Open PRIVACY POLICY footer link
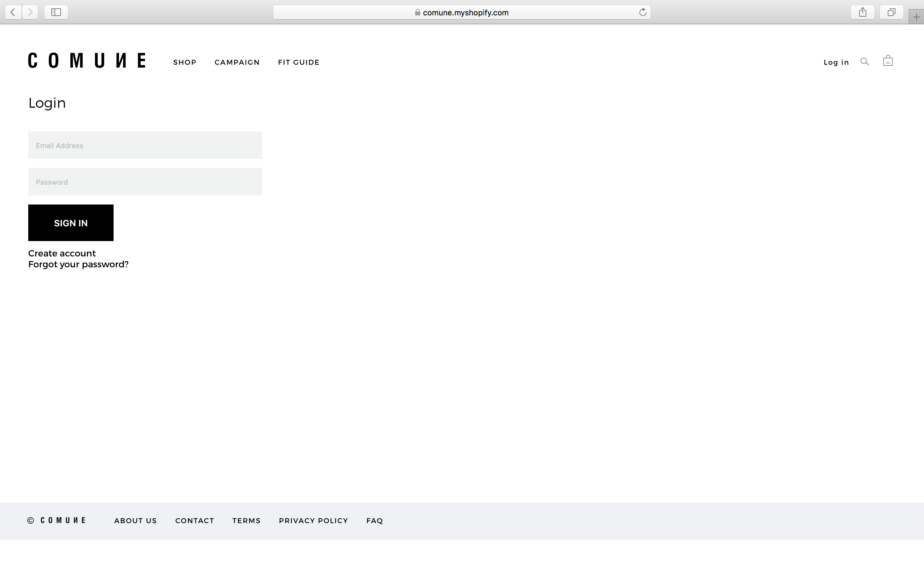 pos(313,521)
